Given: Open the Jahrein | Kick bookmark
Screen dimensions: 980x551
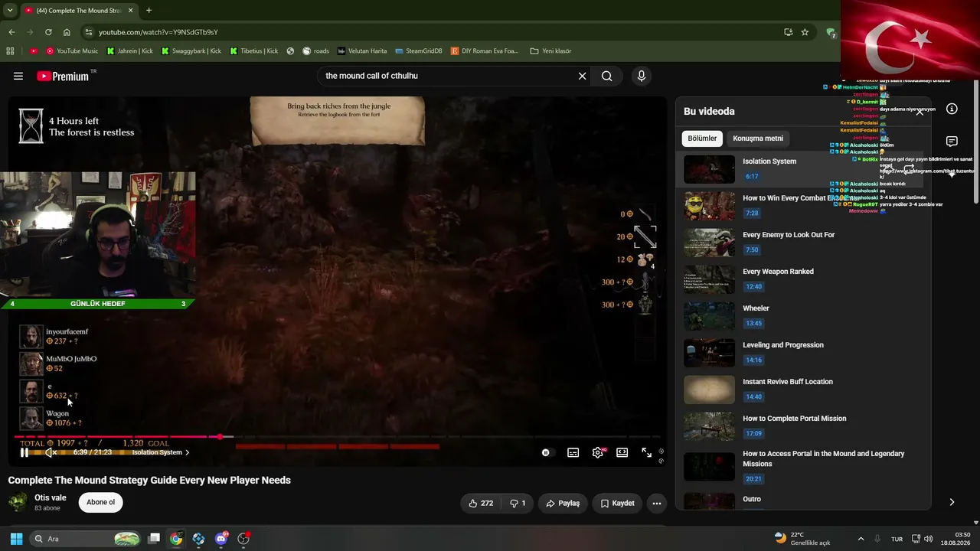Looking at the screenshot, I should [131, 51].
